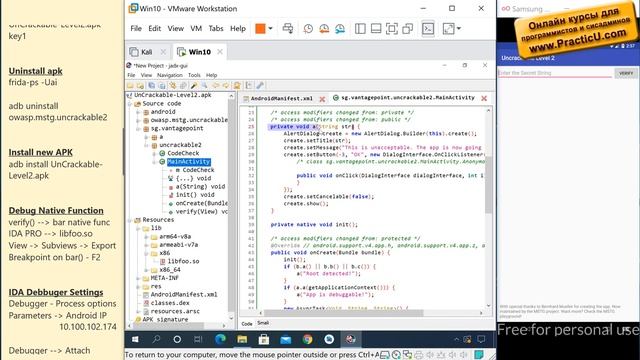Switch to Code view tab
Image resolution: width=640 pixels, height=360 pixels.
tap(247, 324)
